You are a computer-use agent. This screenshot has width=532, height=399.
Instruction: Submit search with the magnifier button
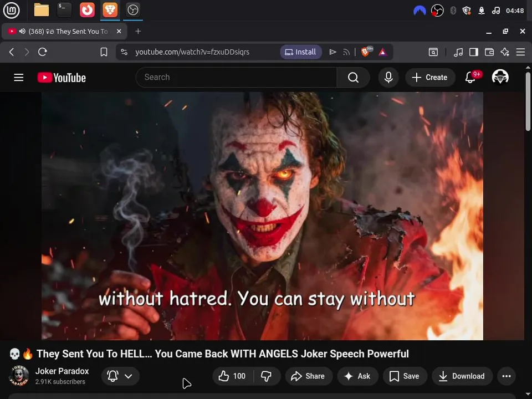pos(353,78)
